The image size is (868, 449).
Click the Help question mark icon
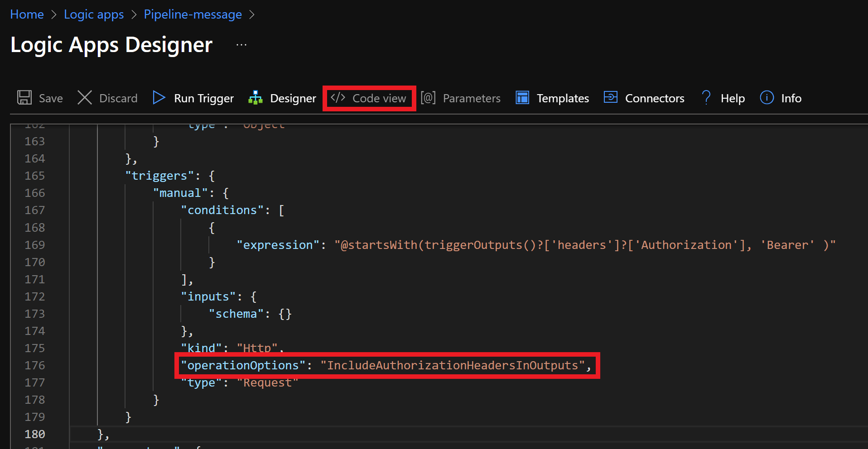click(706, 98)
